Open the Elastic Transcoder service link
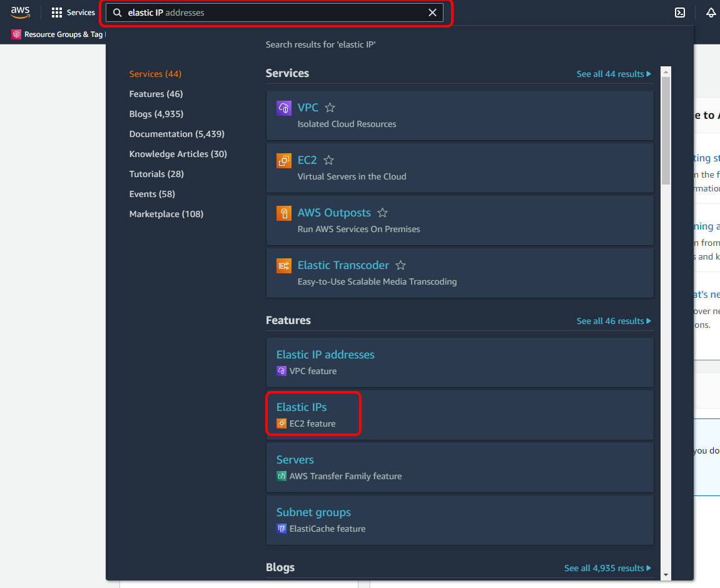The width and height of the screenshot is (720, 588). [343, 265]
